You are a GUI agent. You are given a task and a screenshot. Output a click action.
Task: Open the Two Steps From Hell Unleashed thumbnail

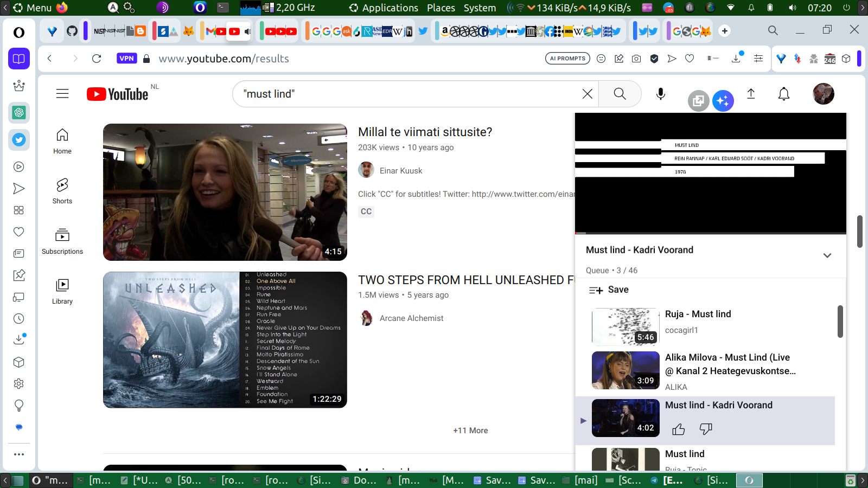click(225, 340)
